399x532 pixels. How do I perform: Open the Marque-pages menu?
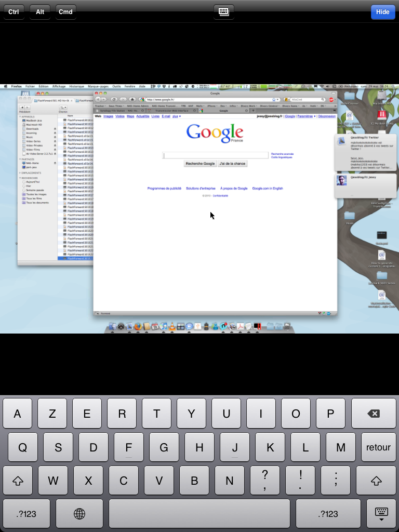click(x=98, y=87)
